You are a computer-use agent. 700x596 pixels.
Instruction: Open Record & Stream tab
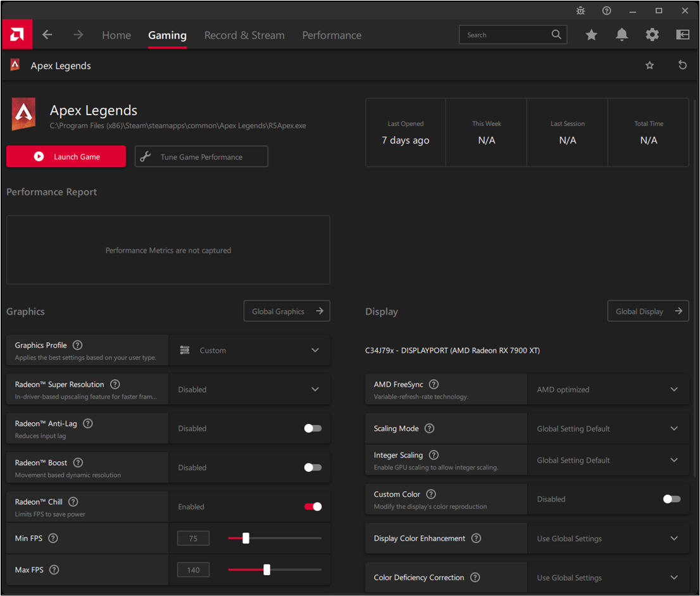click(x=244, y=35)
